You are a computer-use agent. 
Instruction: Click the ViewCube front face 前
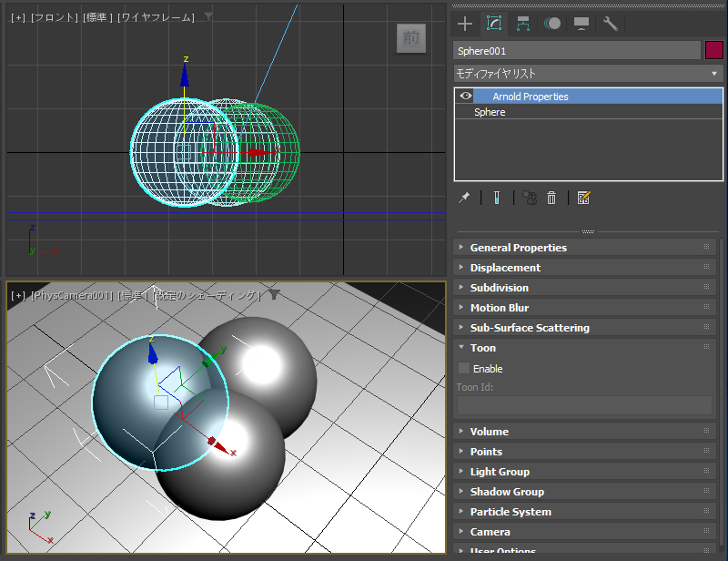(411, 38)
